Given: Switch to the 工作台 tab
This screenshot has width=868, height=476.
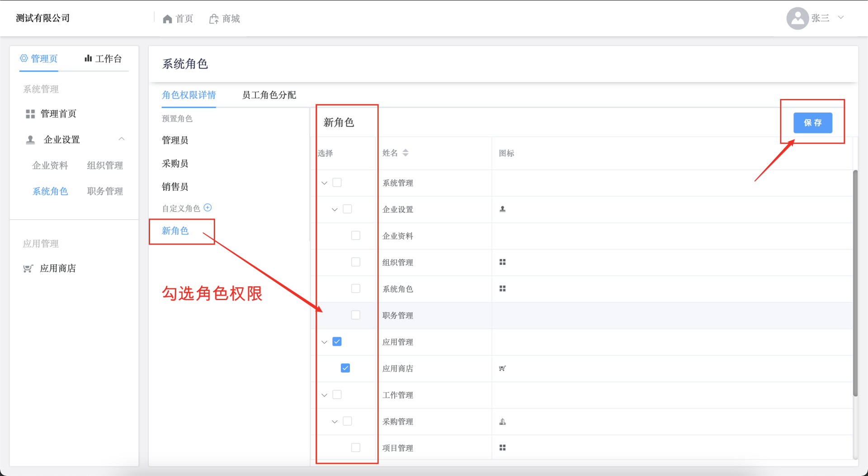Looking at the screenshot, I should [104, 59].
